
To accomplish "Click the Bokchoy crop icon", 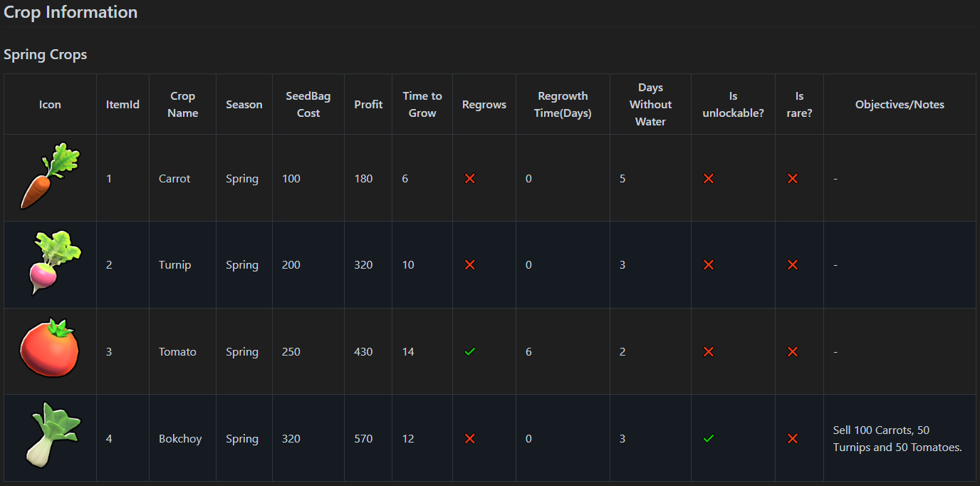I will [52, 435].
